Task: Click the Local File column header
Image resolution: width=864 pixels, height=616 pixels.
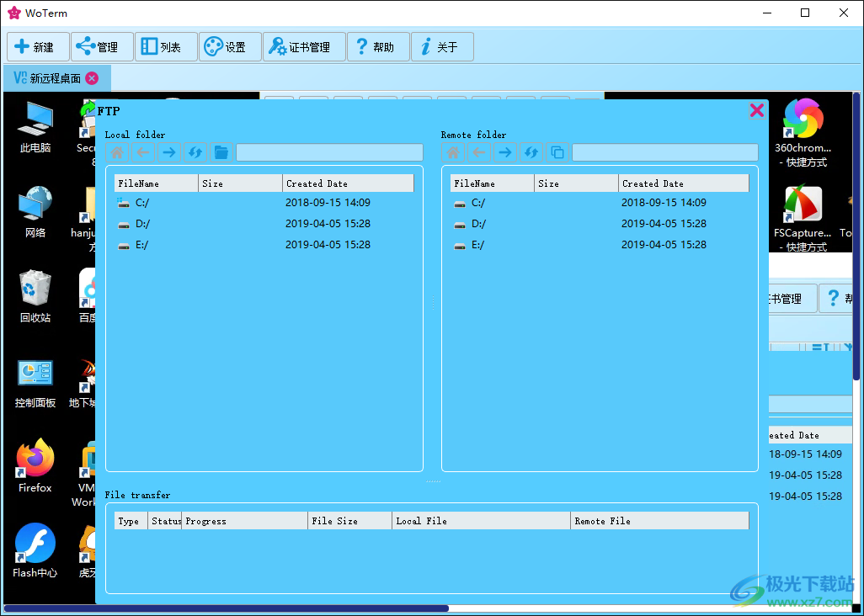Action: click(481, 521)
